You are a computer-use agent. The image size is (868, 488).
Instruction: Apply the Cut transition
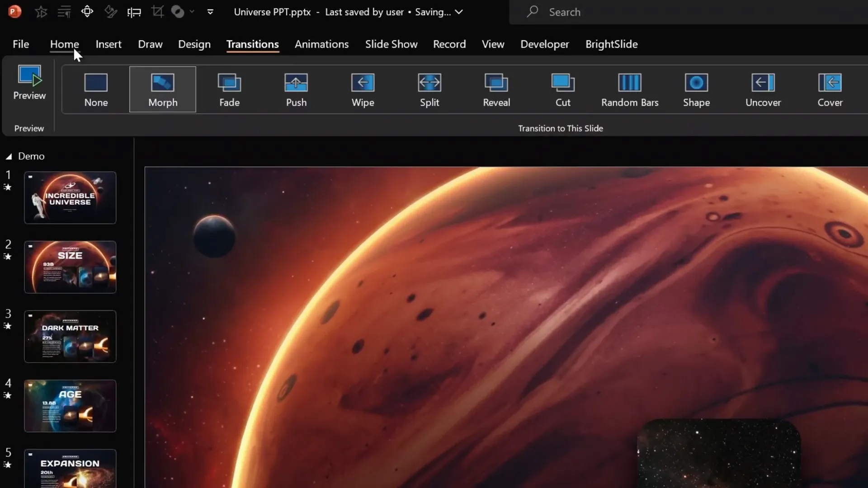point(563,89)
